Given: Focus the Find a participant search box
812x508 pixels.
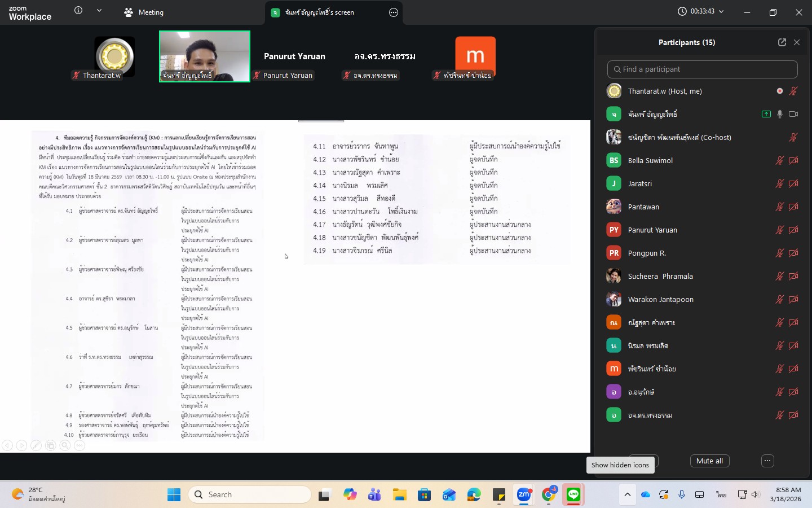Looking at the screenshot, I should click(x=703, y=69).
